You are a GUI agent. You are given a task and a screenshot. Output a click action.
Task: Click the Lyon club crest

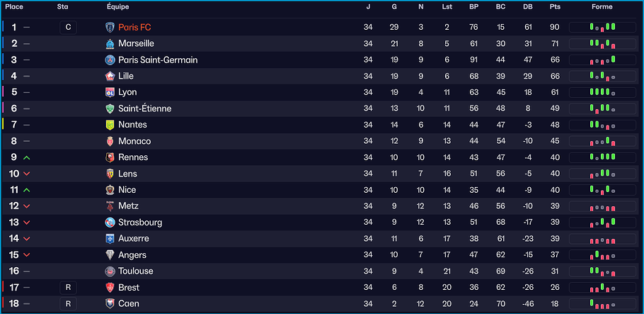click(110, 93)
